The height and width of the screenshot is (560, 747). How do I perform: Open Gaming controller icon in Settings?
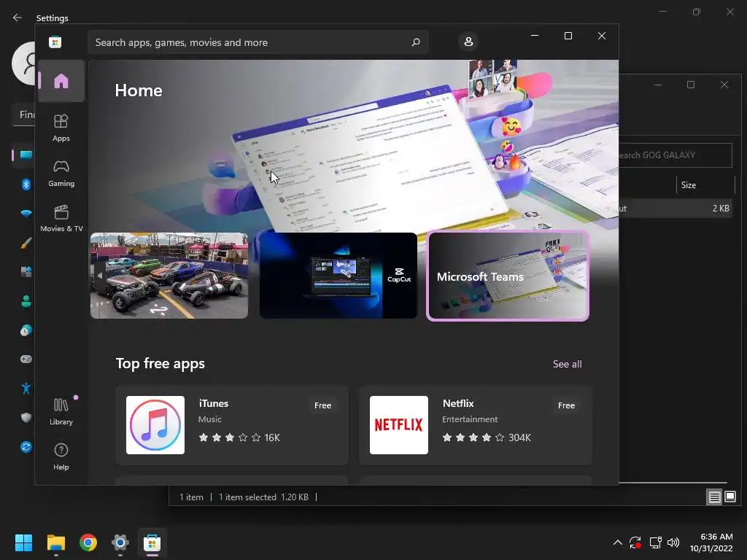pos(26,359)
